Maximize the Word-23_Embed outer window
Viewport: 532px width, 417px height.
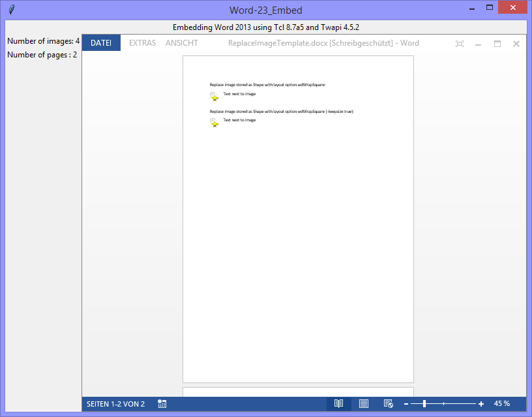click(490, 7)
